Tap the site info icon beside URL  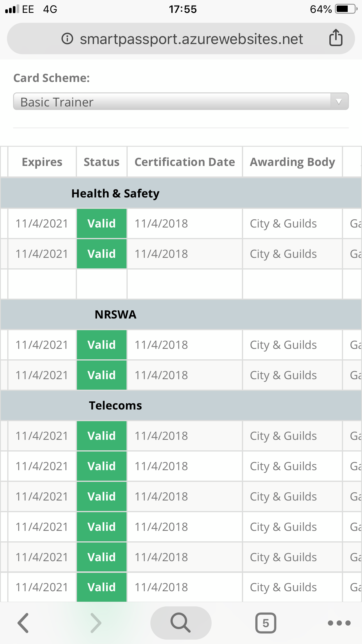pyautogui.click(x=67, y=38)
